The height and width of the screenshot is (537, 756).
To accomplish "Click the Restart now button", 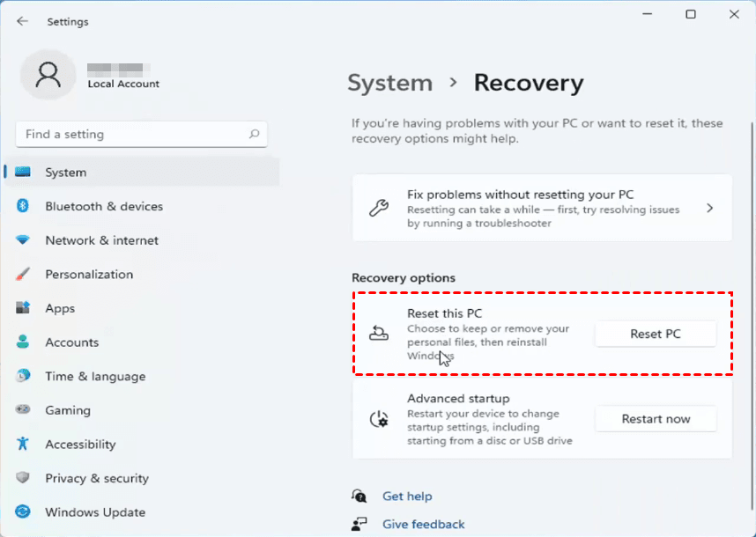I will (655, 418).
